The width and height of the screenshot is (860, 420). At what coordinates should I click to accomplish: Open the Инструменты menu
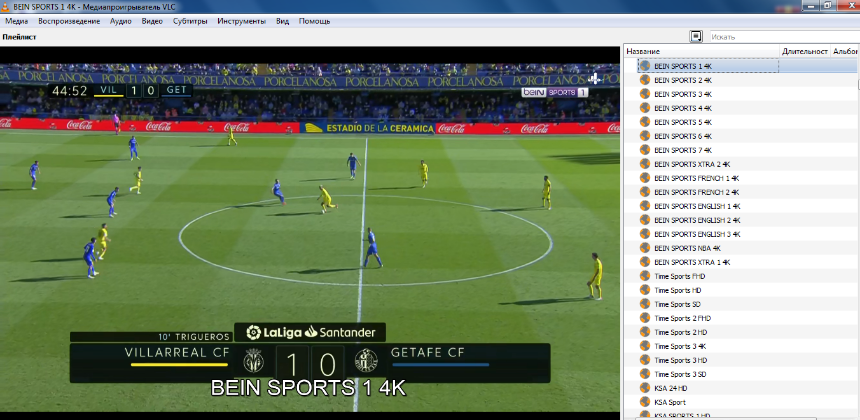click(241, 21)
